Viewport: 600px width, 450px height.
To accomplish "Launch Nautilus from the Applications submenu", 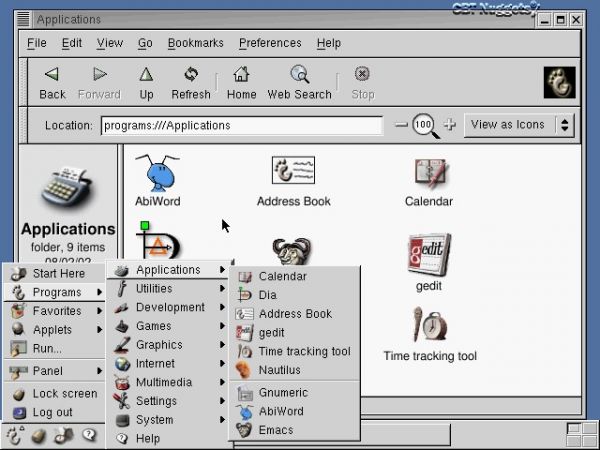I will pyautogui.click(x=295, y=370).
